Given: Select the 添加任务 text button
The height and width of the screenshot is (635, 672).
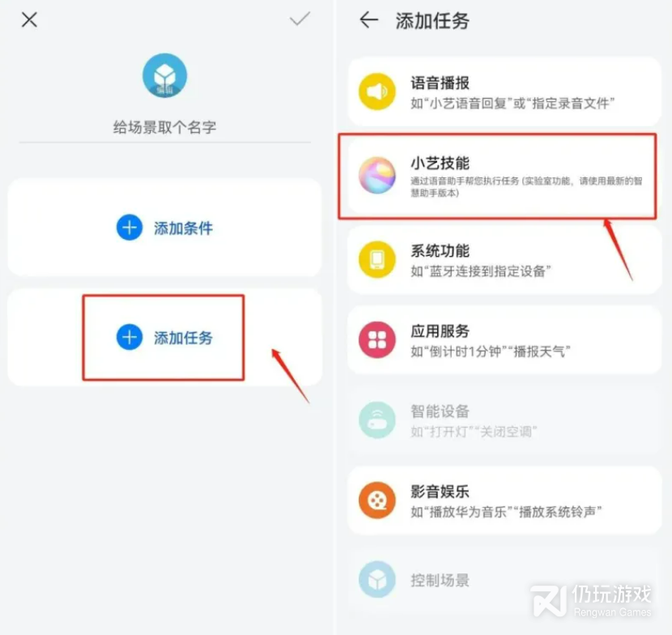Looking at the screenshot, I should pos(184,338).
